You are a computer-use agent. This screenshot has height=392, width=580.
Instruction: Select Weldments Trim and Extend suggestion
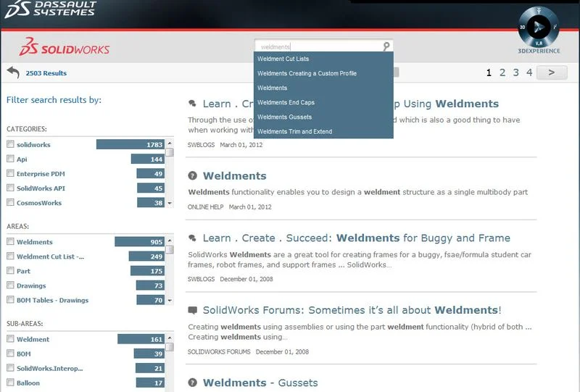[x=323, y=131]
